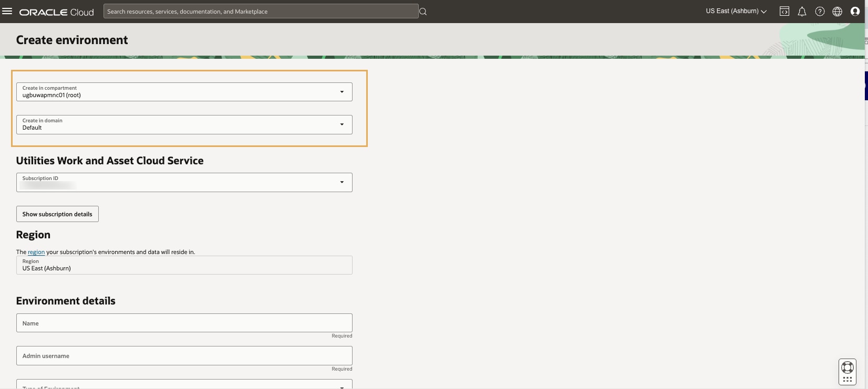Open the notifications bell
This screenshot has height=389, width=868.
click(802, 11)
